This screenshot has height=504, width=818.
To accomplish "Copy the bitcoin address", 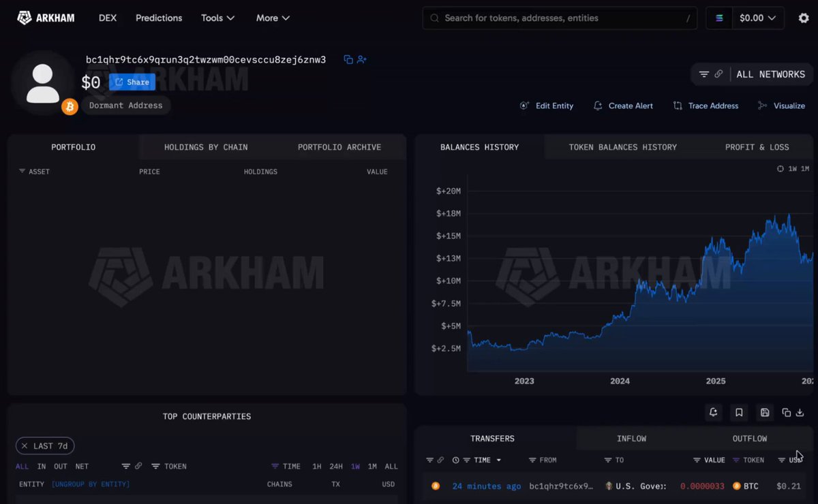I will pos(348,60).
